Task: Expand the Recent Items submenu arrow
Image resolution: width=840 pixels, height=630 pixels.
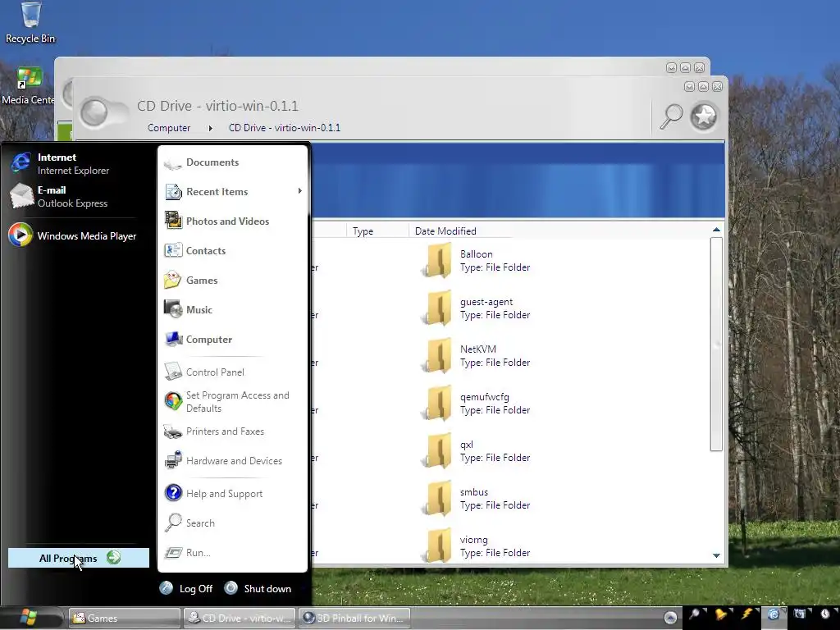Action: [300, 191]
